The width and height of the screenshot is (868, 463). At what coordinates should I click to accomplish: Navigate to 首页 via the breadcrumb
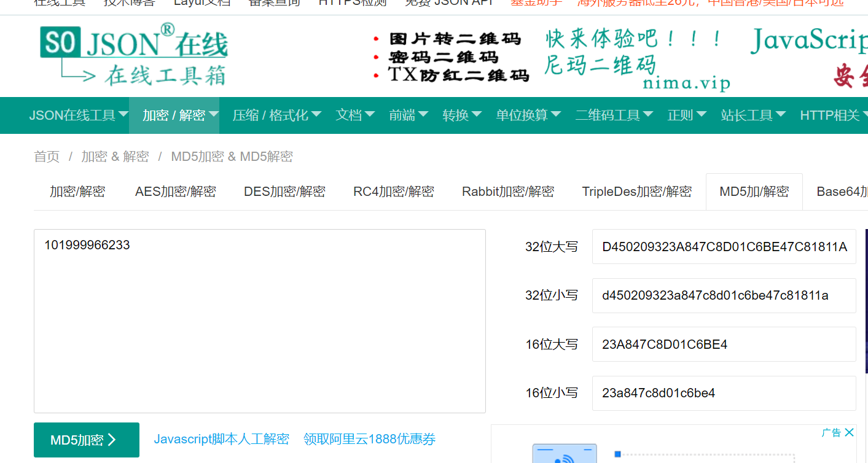pyautogui.click(x=47, y=157)
